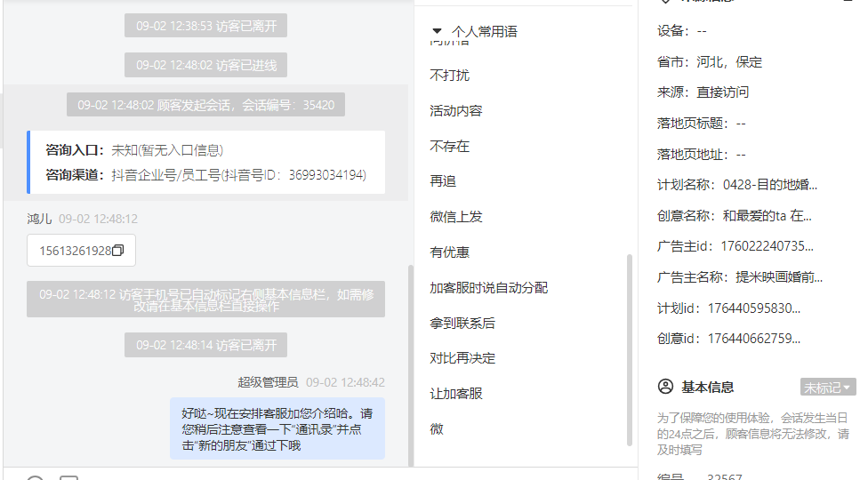Click the 计划名称 0428-目的地婚 field
The width and height of the screenshot is (868, 480).
click(x=736, y=184)
